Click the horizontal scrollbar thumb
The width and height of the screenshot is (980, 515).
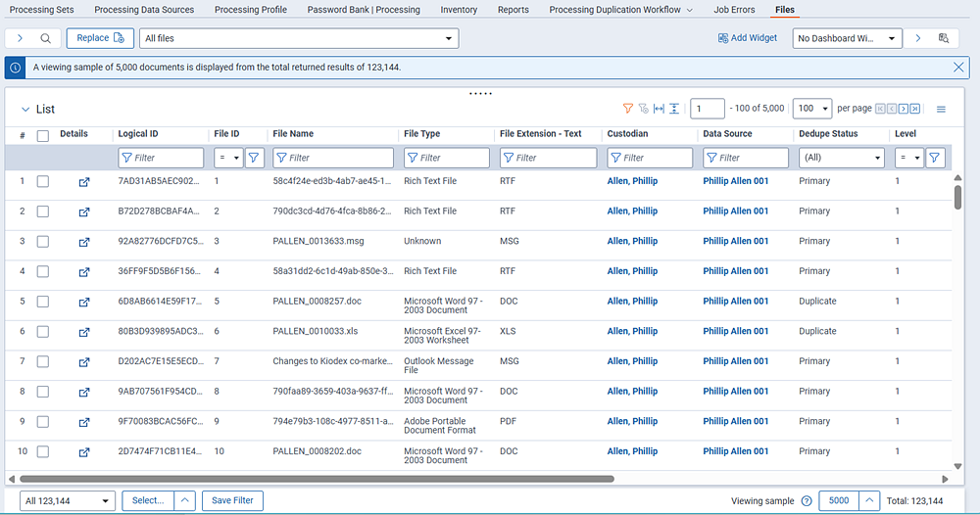317,480
